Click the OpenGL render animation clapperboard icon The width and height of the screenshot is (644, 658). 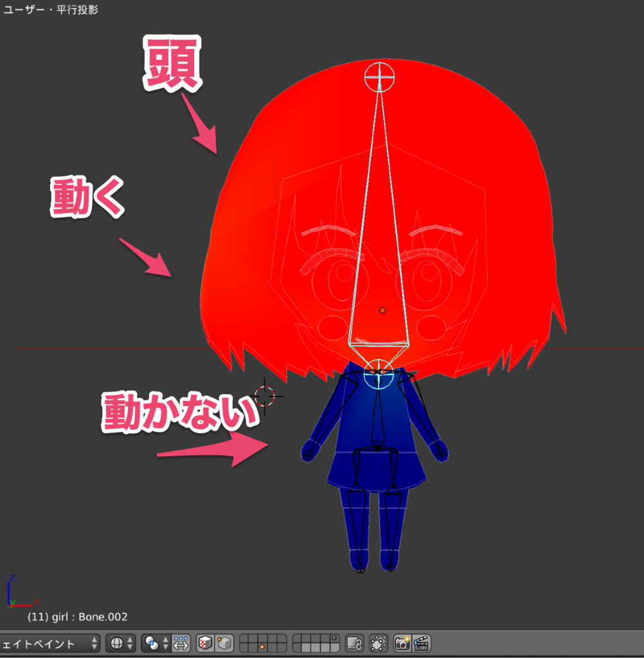pos(422,643)
